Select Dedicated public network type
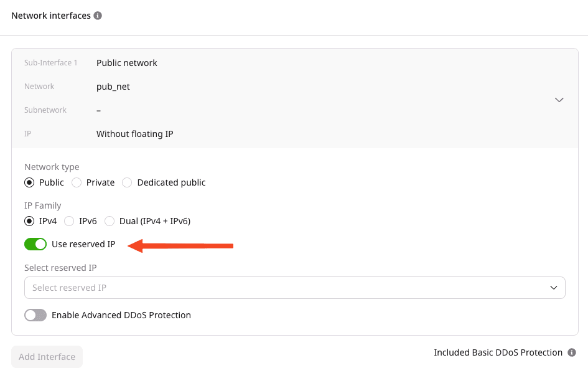Image resolution: width=588 pixels, height=378 pixels. (x=127, y=182)
